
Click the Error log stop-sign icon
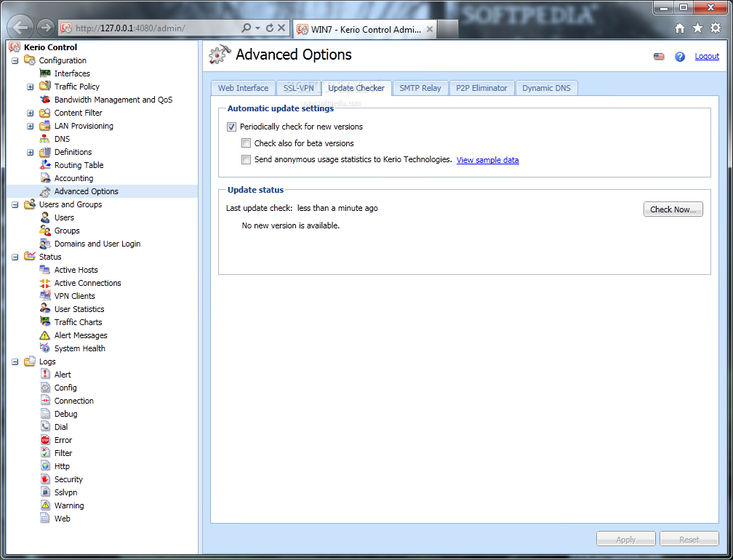(45, 440)
